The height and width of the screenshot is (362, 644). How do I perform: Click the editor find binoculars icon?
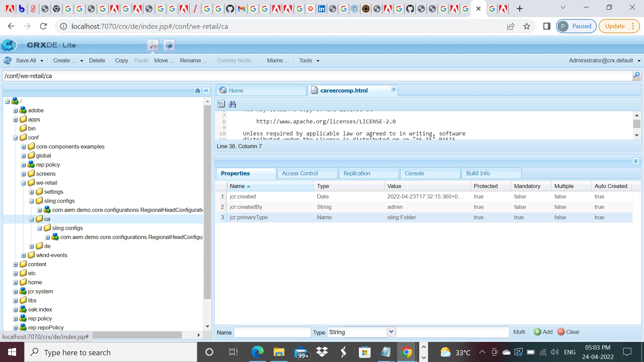[x=232, y=104]
